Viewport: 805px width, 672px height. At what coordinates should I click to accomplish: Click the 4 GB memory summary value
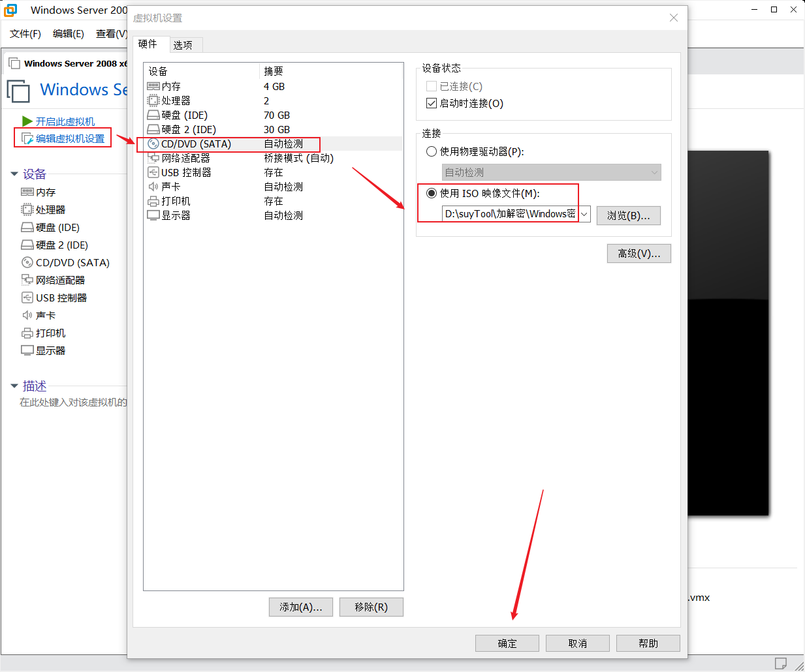click(274, 86)
